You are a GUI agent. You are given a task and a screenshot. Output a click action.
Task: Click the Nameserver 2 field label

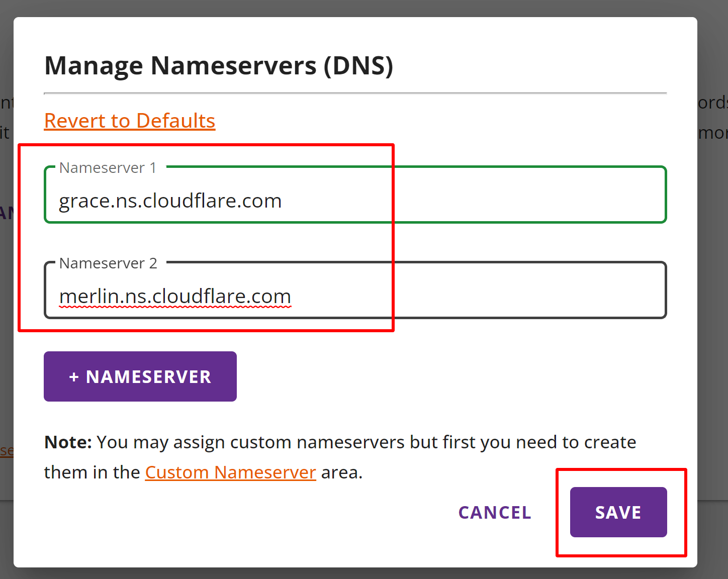pyautogui.click(x=108, y=263)
